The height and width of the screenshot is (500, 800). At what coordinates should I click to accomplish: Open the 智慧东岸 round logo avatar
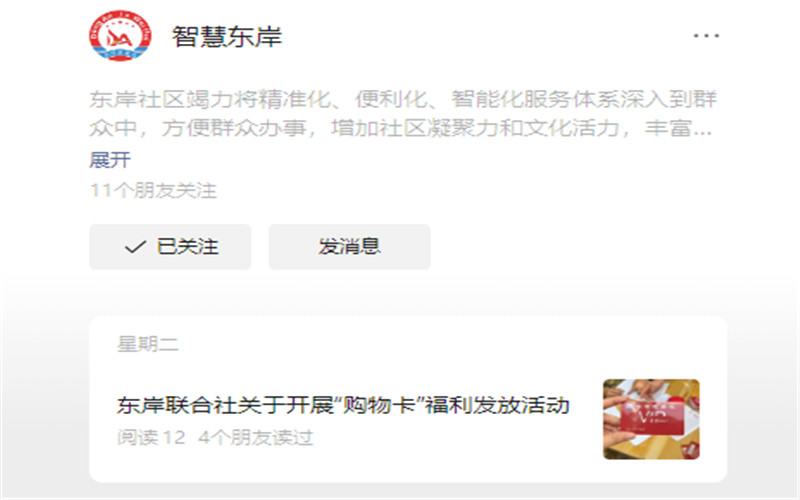pyautogui.click(x=120, y=36)
